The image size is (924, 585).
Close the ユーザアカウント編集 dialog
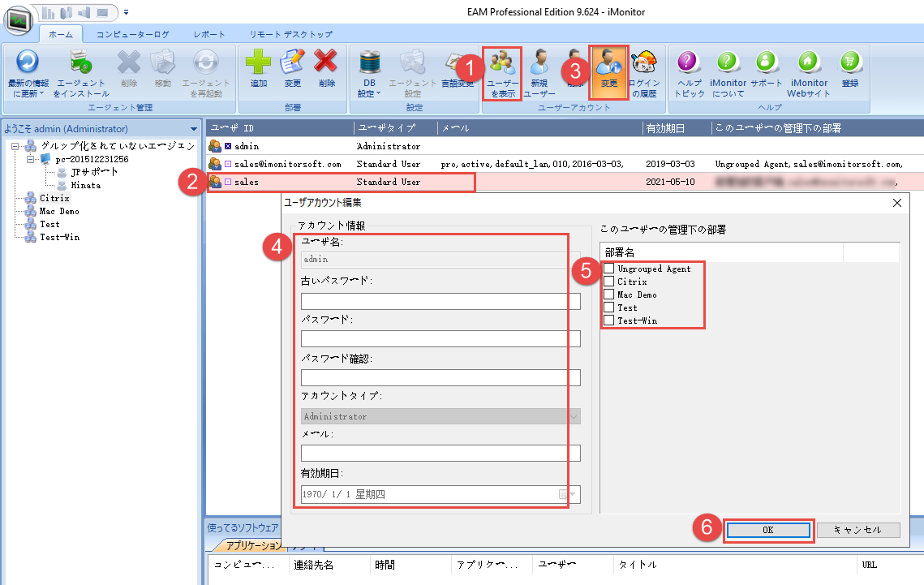[897, 203]
